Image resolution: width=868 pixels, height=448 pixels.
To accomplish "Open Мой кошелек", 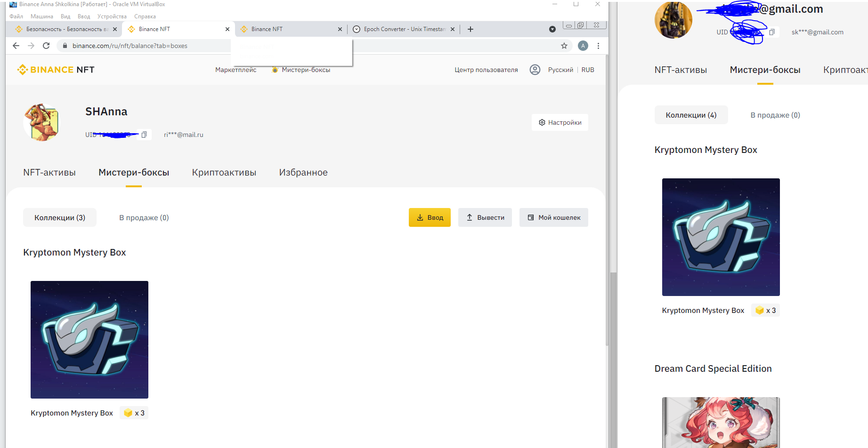I will pyautogui.click(x=554, y=217).
